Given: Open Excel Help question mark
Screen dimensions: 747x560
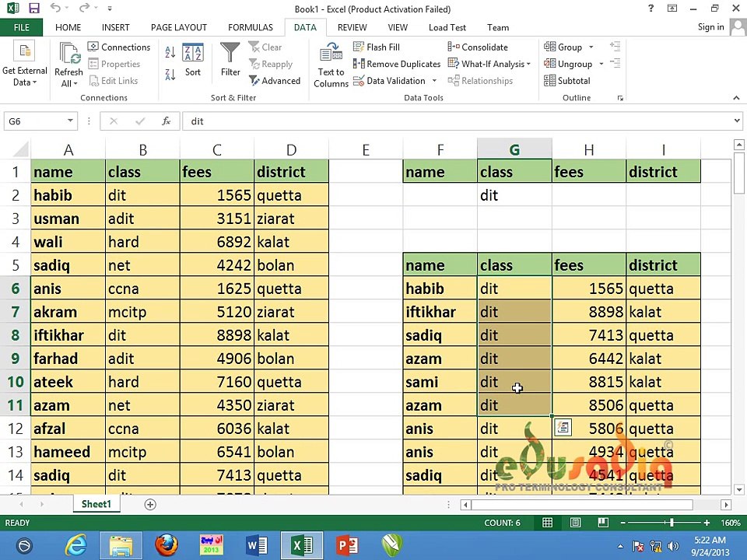Looking at the screenshot, I should 651,8.
